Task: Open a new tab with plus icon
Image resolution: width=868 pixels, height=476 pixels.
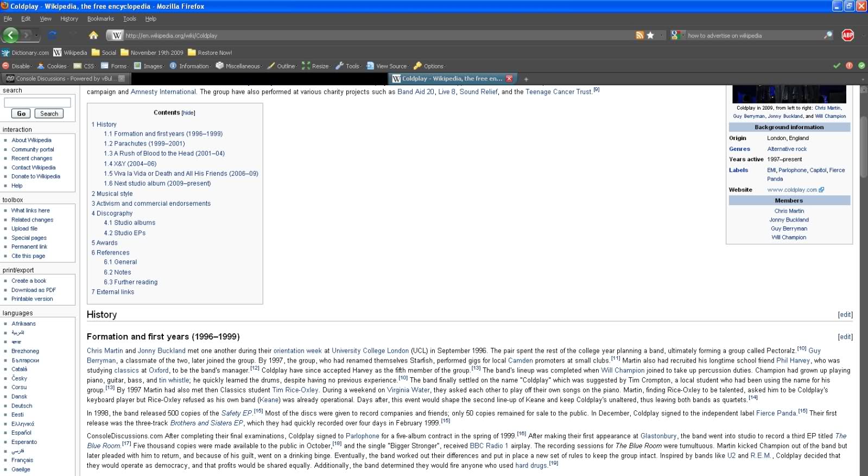Action: [x=525, y=79]
